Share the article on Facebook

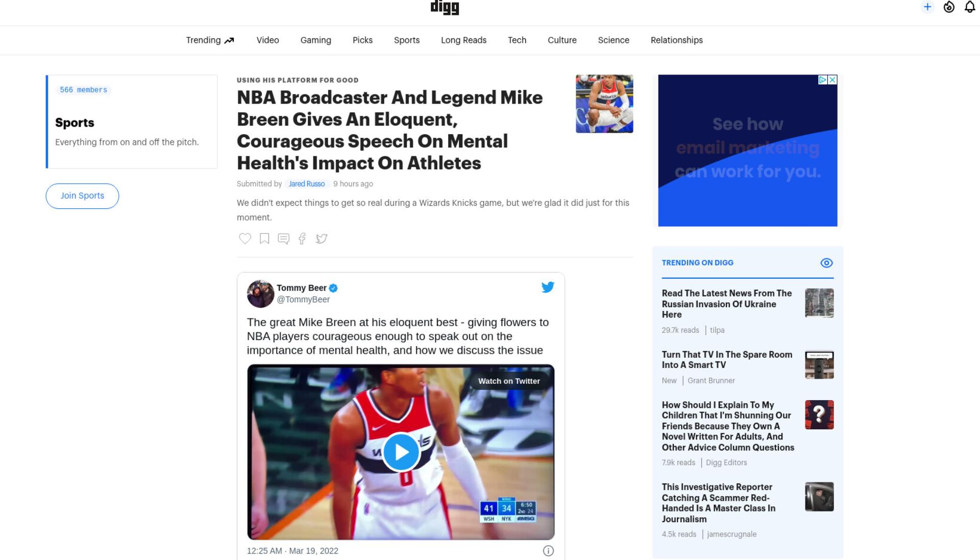pyautogui.click(x=302, y=238)
